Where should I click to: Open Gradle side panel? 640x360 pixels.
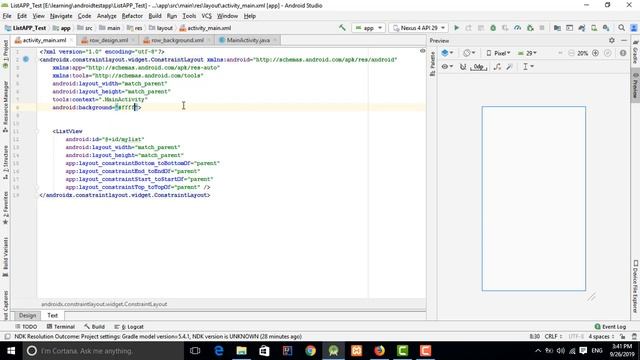click(x=635, y=51)
